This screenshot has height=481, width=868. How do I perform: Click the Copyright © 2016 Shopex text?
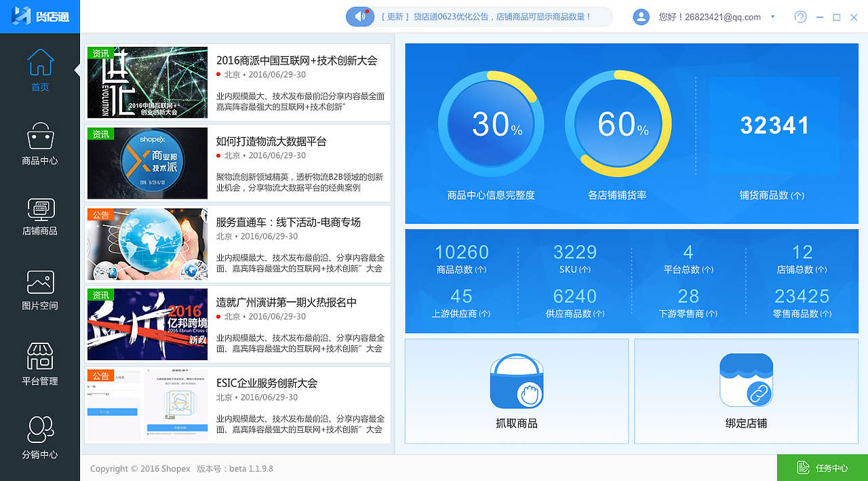click(x=140, y=469)
